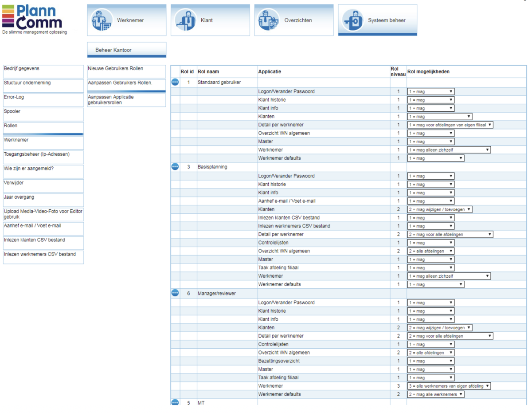Image resolution: width=532 pixels, height=413 pixels.
Task: Open Detail per werknemer dropdown for Standaard gebruiker
Action: 450,125
